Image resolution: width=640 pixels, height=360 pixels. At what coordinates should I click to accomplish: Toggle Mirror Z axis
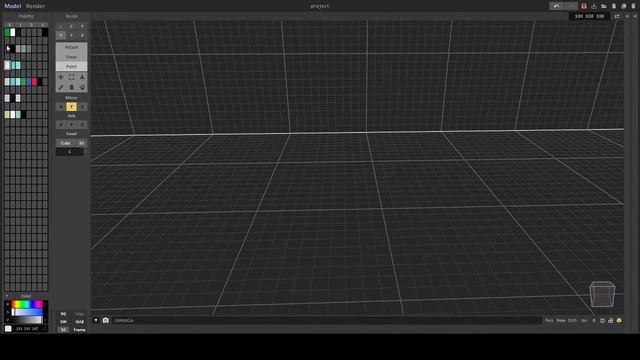point(82,107)
